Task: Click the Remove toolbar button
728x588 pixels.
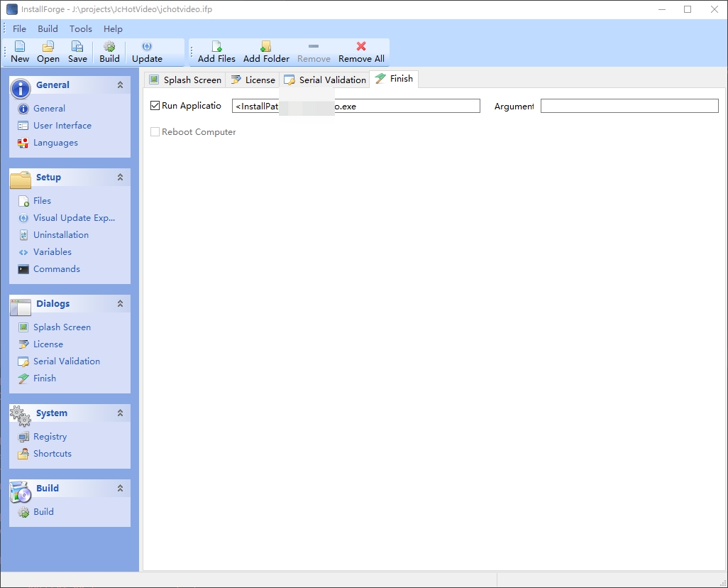Action: click(314, 52)
